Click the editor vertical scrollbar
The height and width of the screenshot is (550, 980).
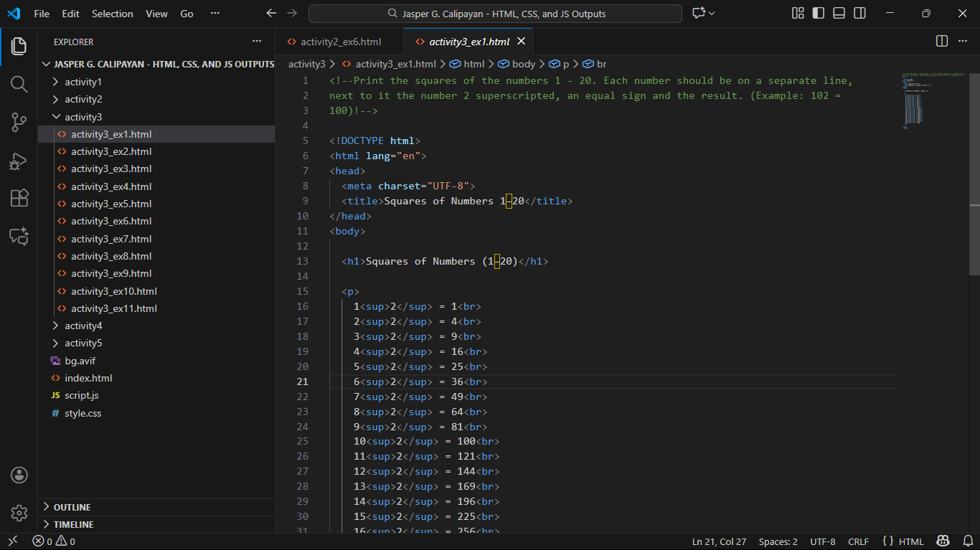click(974, 172)
